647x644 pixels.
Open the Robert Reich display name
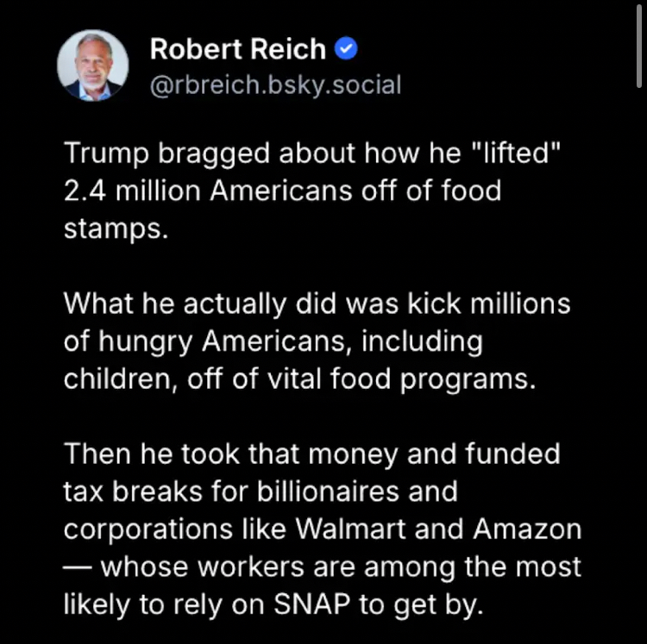point(237,49)
